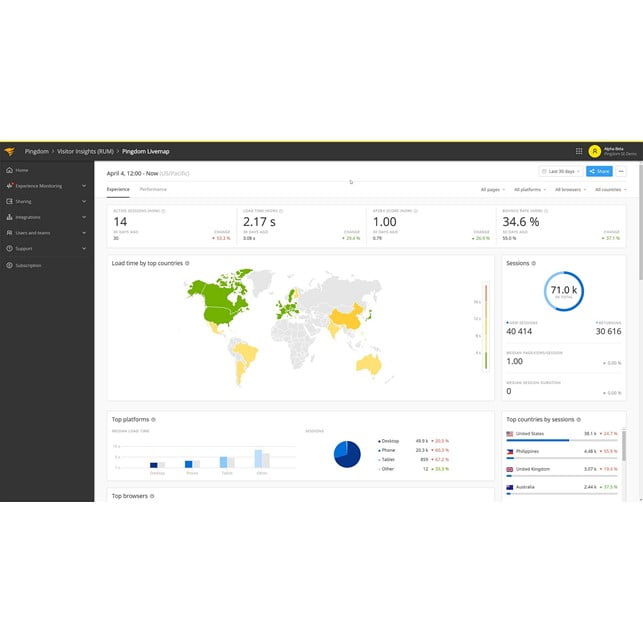The width and height of the screenshot is (643, 643).
Task: Open the All countries filter dropdown
Action: (x=610, y=189)
